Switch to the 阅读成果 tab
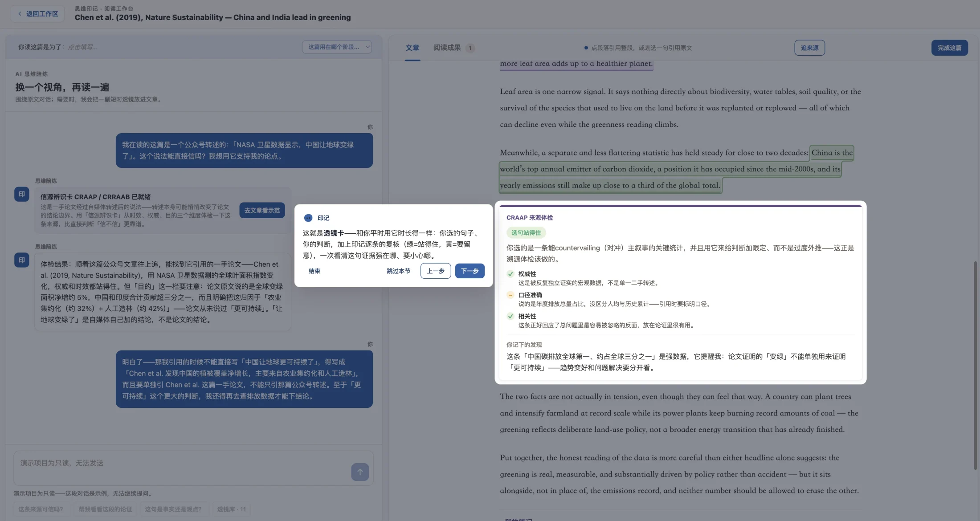Viewport: 980px width, 521px height. click(447, 48)
